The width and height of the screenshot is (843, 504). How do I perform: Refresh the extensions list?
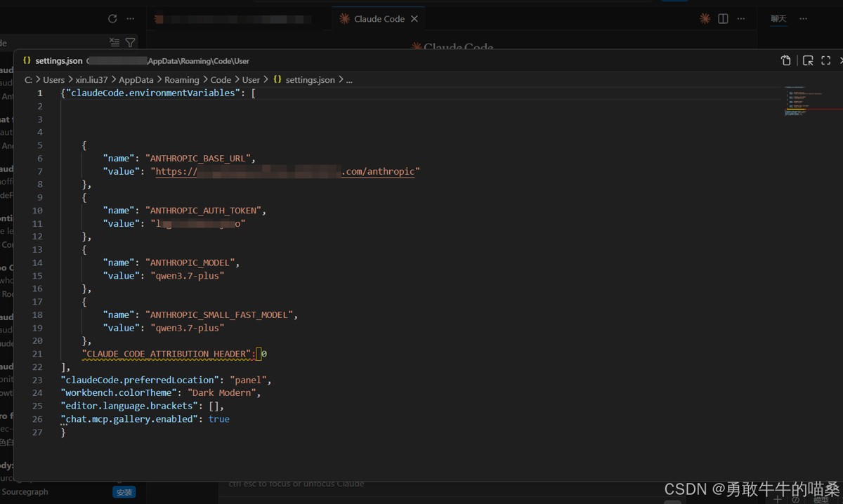112,19
